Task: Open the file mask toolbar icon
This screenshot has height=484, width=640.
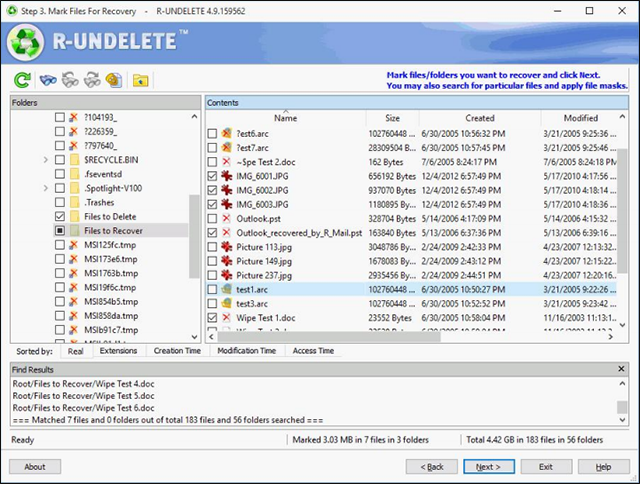Action: tap(114, 80)
